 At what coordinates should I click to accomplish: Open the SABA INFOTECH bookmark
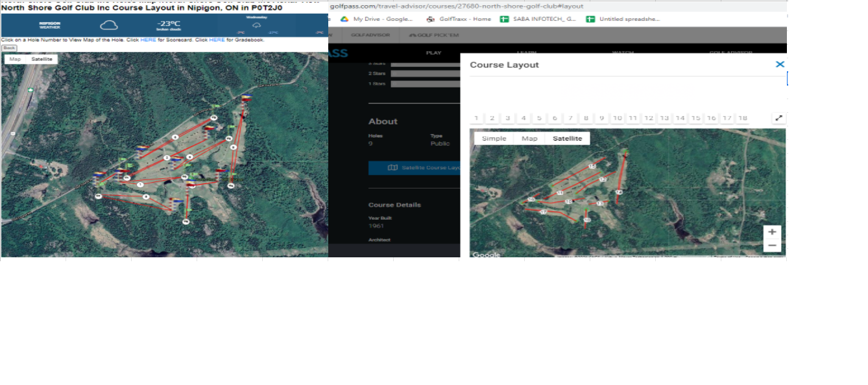point(538,19)
